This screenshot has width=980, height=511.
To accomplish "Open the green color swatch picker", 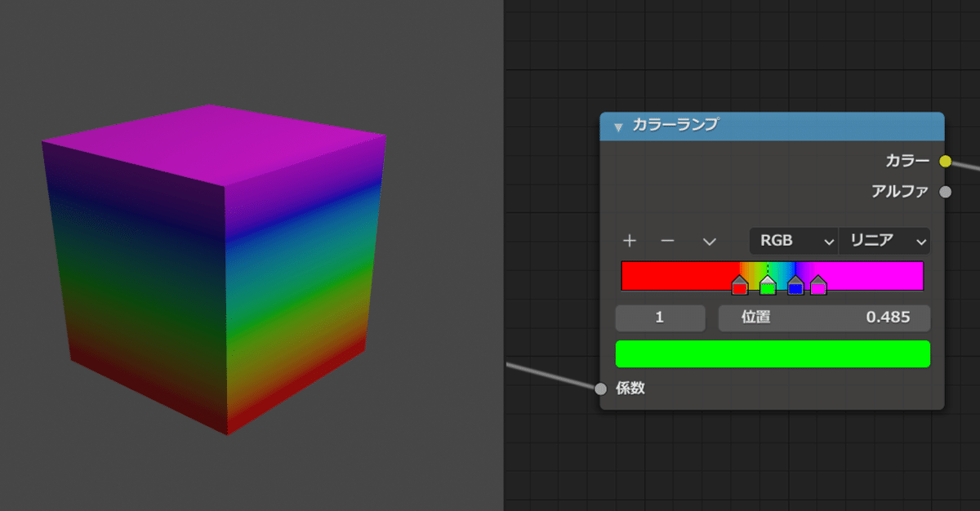I will coord(772,353).
